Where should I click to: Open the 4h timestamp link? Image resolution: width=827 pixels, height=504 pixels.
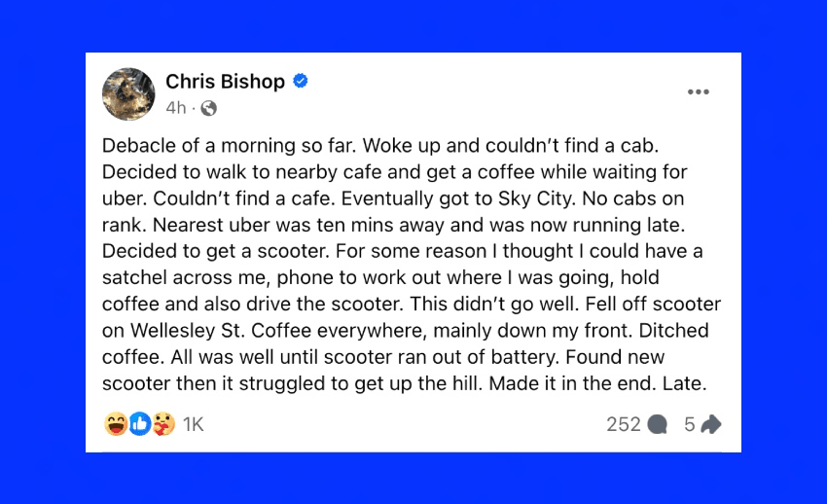click(x=175, y=108)
